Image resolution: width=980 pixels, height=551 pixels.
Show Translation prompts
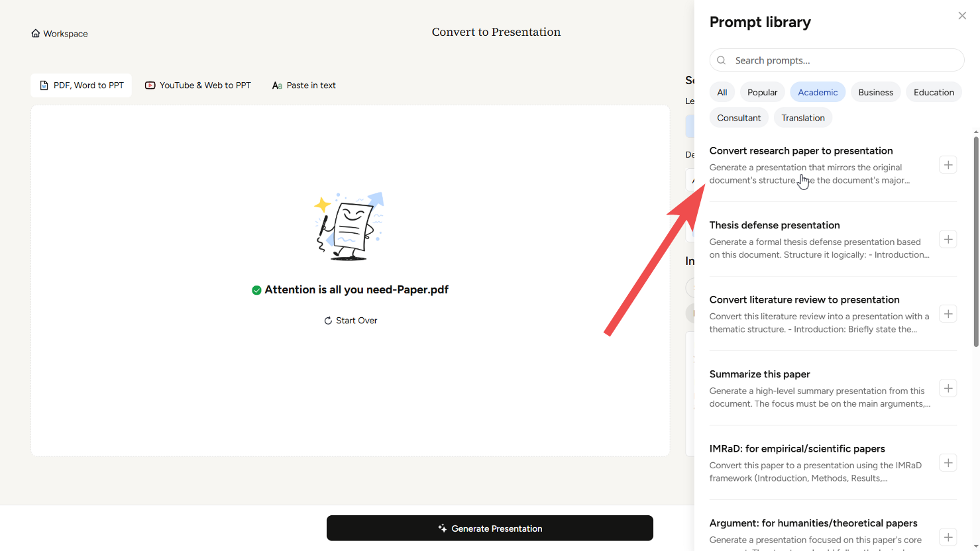[802, 118]
